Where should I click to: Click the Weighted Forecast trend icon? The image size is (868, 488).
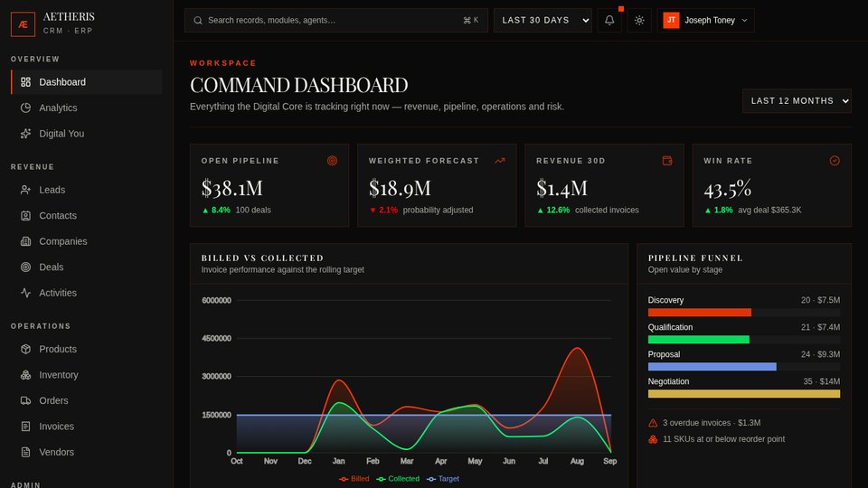click(500, 161)
